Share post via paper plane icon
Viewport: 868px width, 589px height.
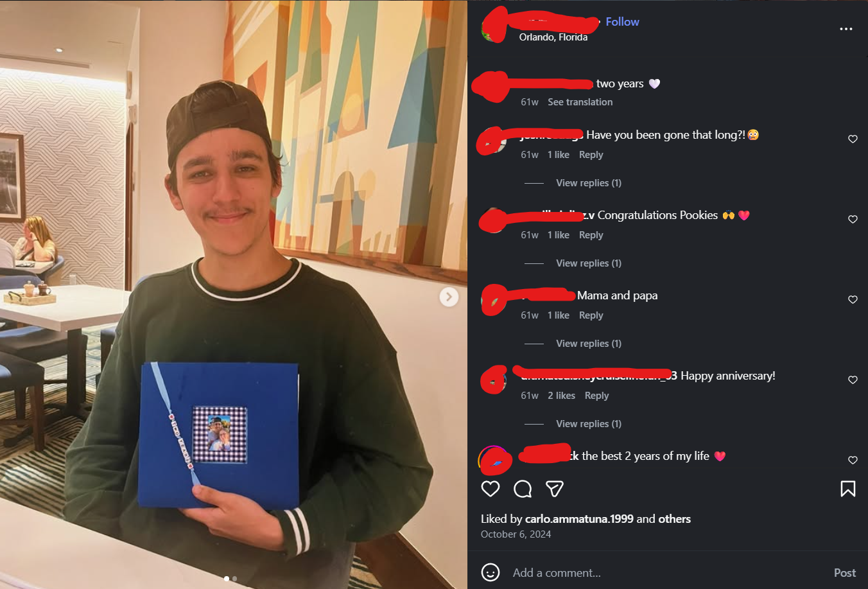[555, 489]
